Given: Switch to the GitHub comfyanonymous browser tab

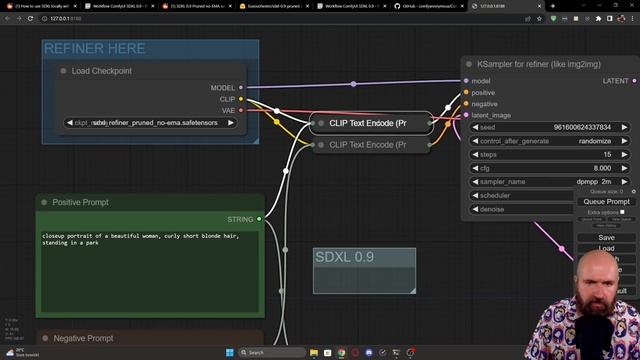Looking at the screenshot, I should point(429,6).
